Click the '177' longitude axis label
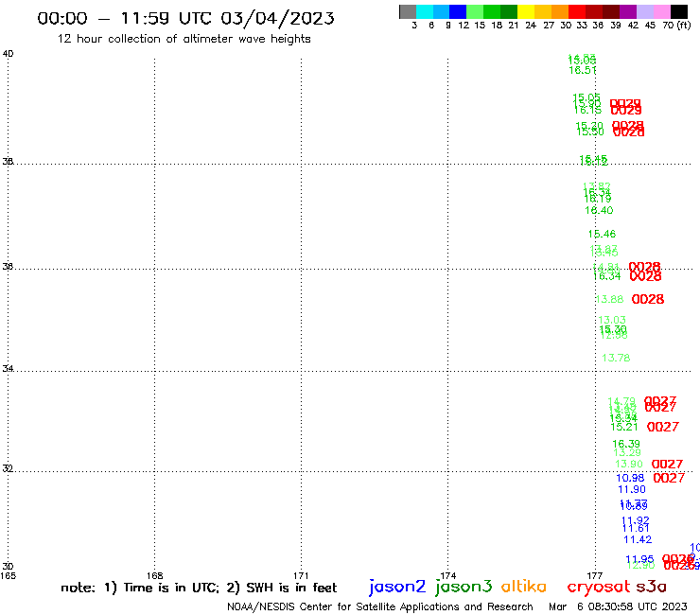The image size is (700, 615). [x=595, y=575]
